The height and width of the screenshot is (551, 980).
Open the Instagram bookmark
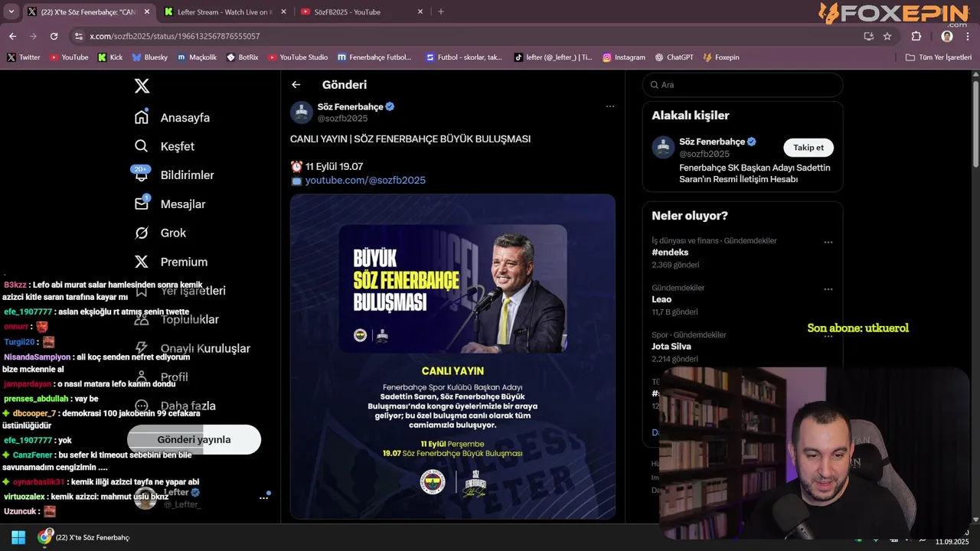(624, 57)
